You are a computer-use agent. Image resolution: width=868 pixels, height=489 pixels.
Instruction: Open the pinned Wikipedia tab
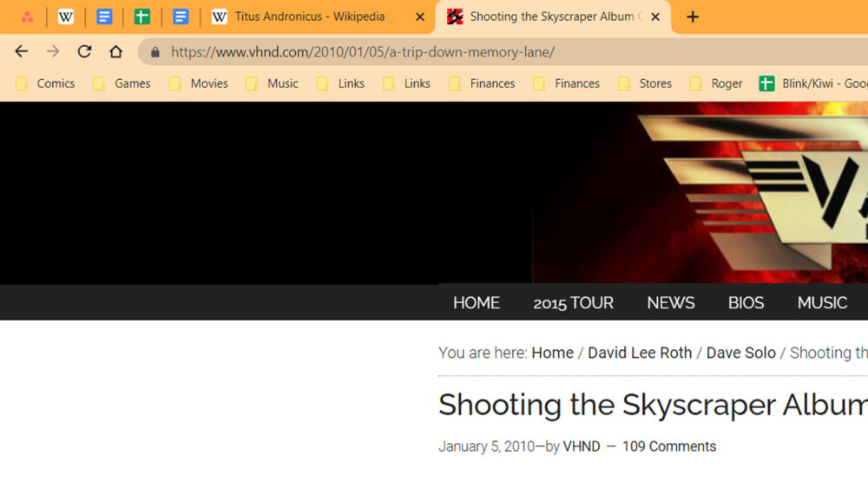pyautogui.click(x=66, y=17)
